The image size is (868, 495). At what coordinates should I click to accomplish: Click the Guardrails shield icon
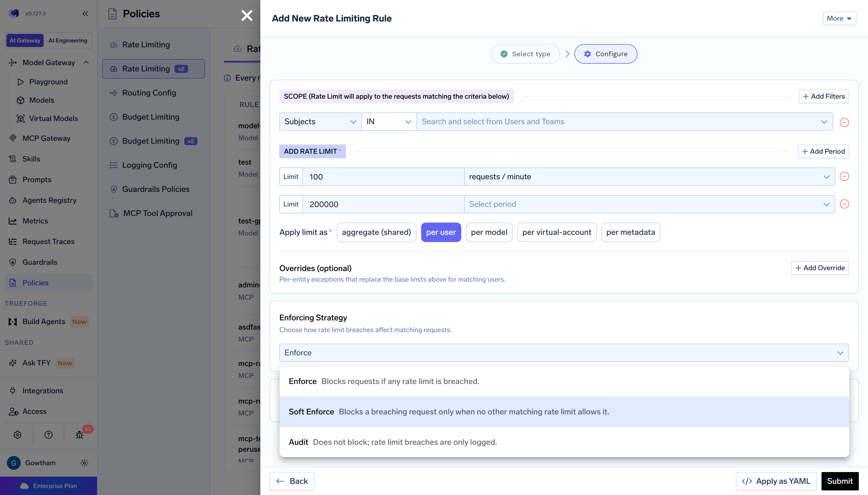[x=13, y=262]
